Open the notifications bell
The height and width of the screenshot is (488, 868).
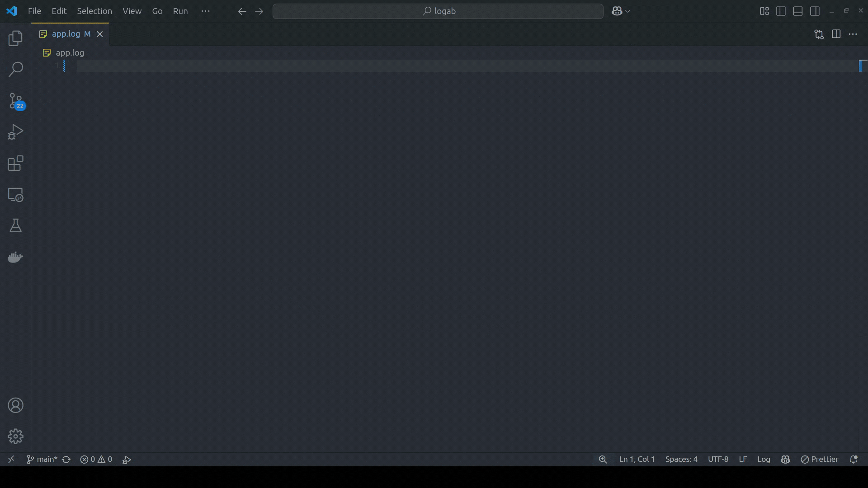854,460
